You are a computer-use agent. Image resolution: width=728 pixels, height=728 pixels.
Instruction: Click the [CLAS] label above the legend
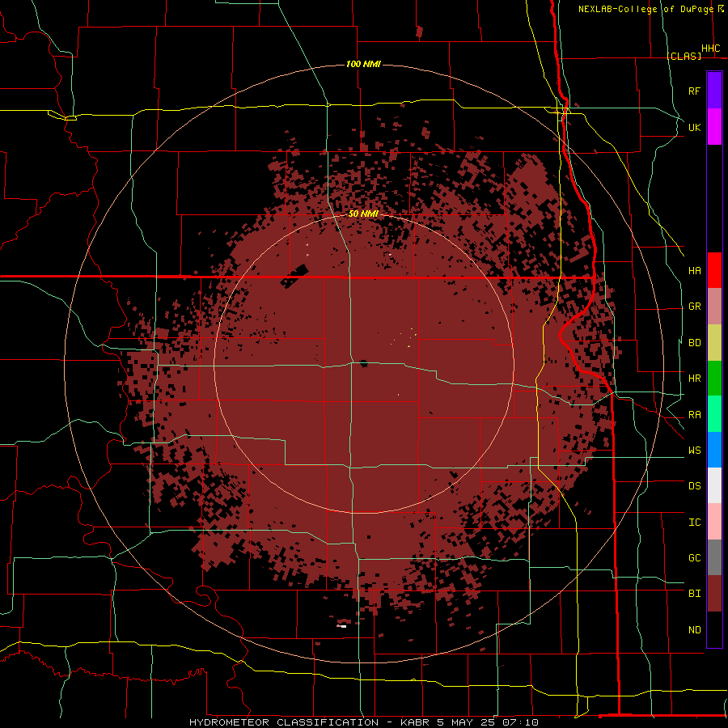(x=684, y=56)
